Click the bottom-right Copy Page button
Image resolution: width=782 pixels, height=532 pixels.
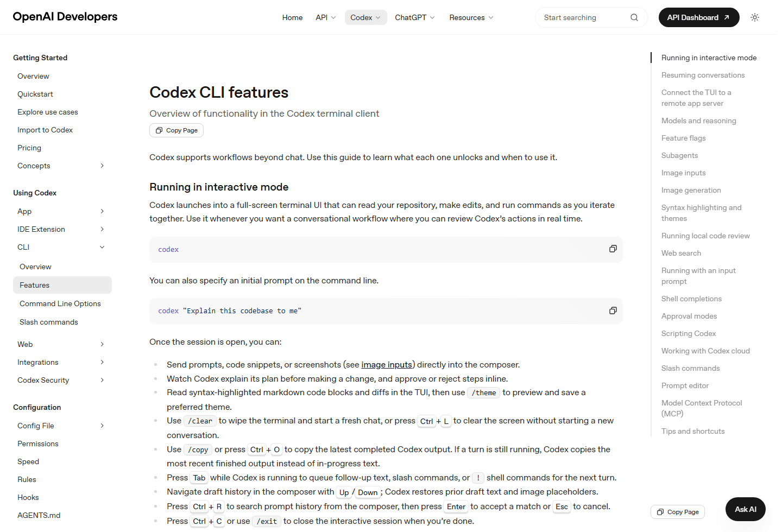(x=678, y=512)
